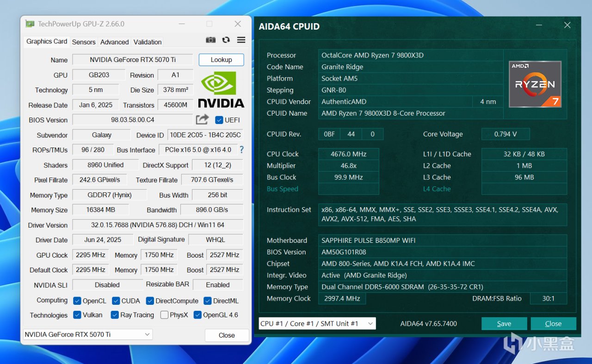592x364 pixels.
Task: Switch to the Sensors tab
Action: (x=84, y=42)
